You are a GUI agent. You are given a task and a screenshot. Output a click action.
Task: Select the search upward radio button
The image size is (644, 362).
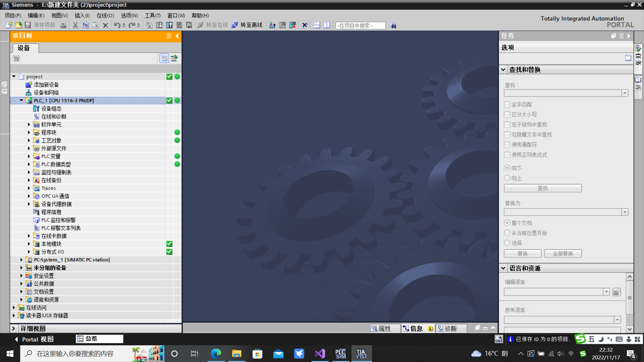click(507, 178)
